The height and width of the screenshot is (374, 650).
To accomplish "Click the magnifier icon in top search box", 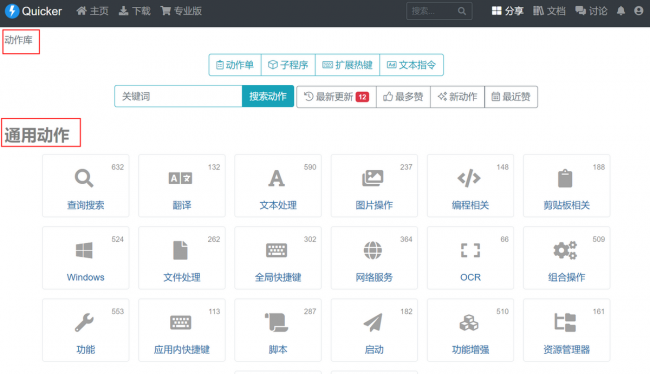I will tap(462, 11).
